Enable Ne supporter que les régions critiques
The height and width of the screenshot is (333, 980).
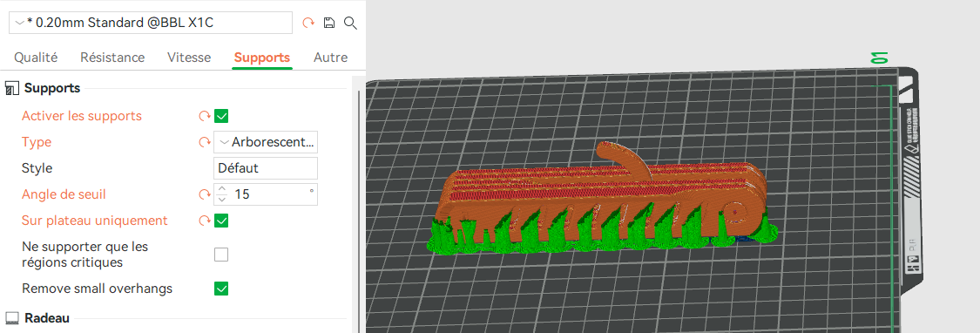click(x=221, y=255)
